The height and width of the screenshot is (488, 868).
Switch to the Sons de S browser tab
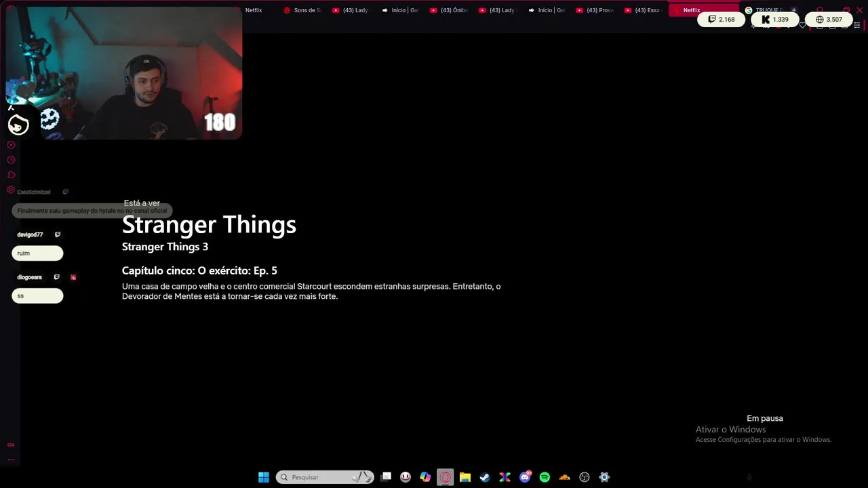click(x=302, y=10)
